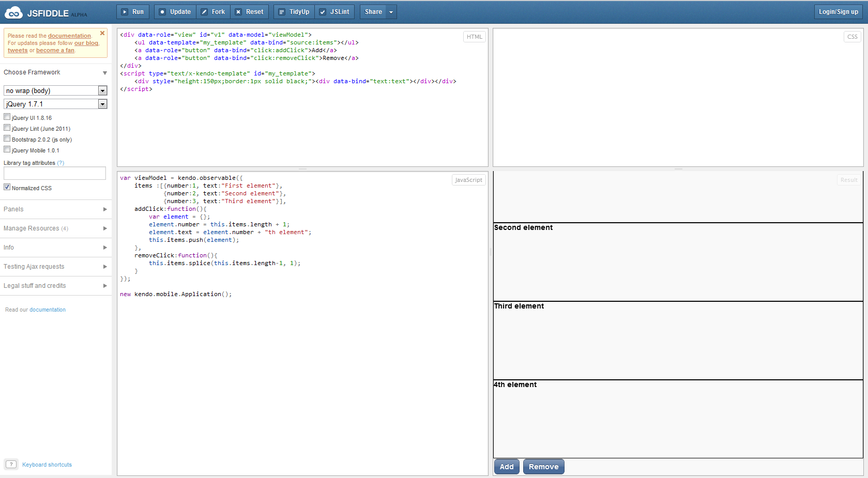Open the no wrap (body) dropdown
This screenshot has width=868, height=478.
coord(102,91)
